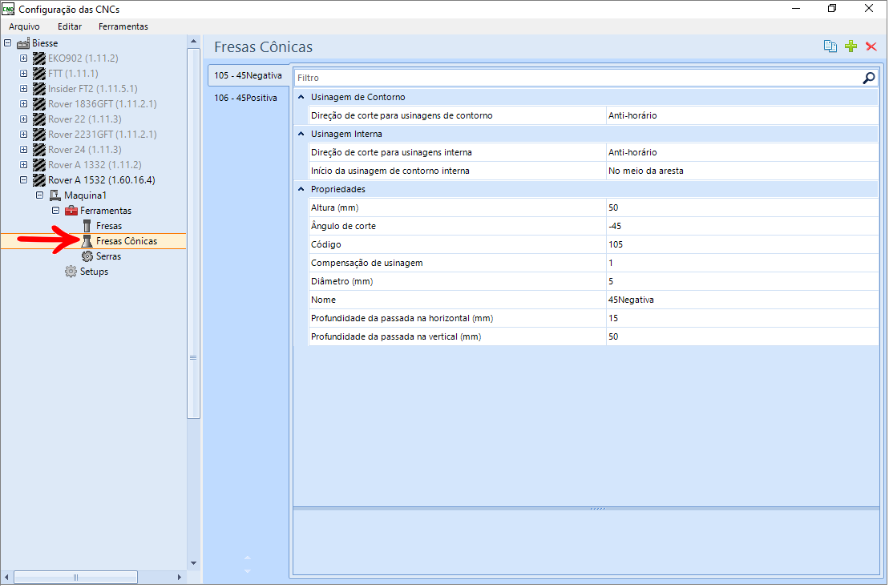Collapse the Rover A 1532 node
Viewport: 889px width, 588px height.
(x=24, y=180)
